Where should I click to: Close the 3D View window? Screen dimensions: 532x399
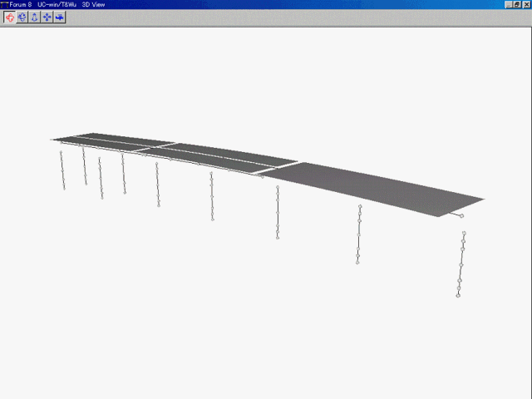(525, 4)
